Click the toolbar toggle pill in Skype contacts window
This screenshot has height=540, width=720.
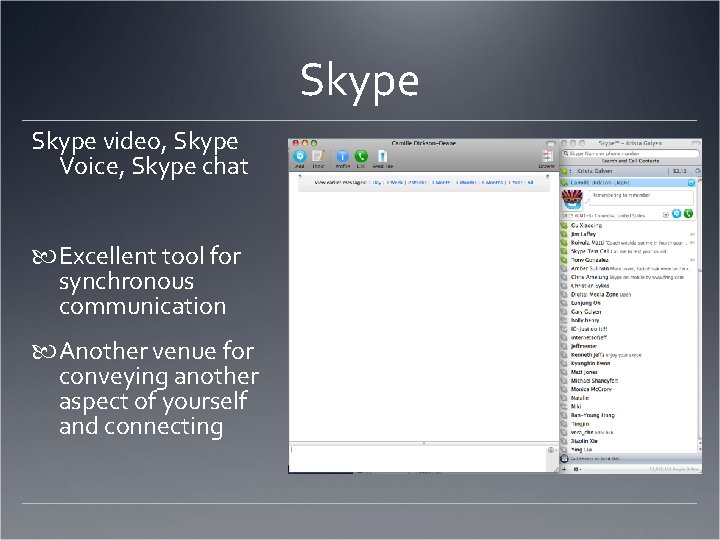pos(696,144)
